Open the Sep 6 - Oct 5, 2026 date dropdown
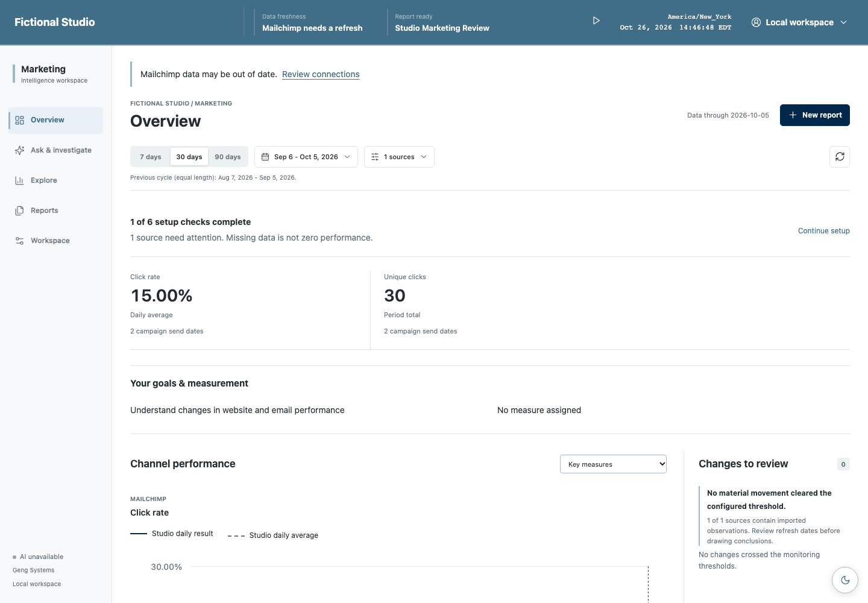Viewport: 868px width, 603px height. click(306, 157)
